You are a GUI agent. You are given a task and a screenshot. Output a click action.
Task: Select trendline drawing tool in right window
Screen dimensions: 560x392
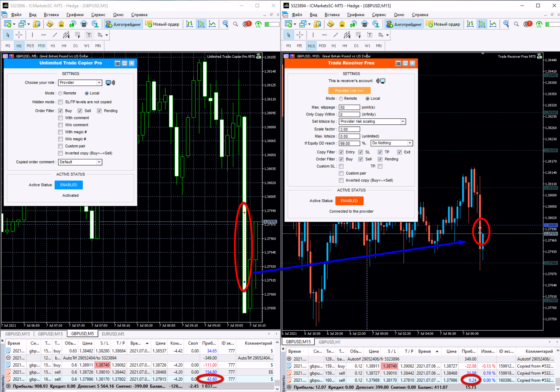pyautogui.click(x=336, y=35)
